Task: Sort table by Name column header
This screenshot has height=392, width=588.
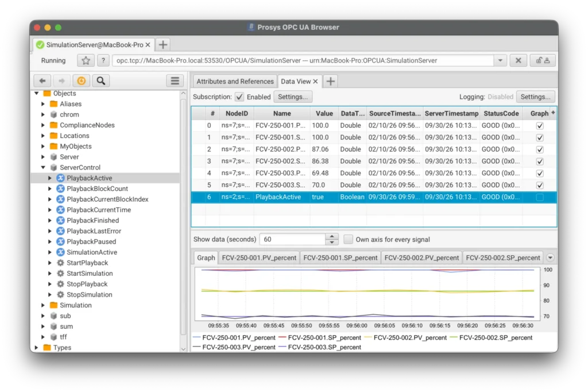Action: [282, 113]
